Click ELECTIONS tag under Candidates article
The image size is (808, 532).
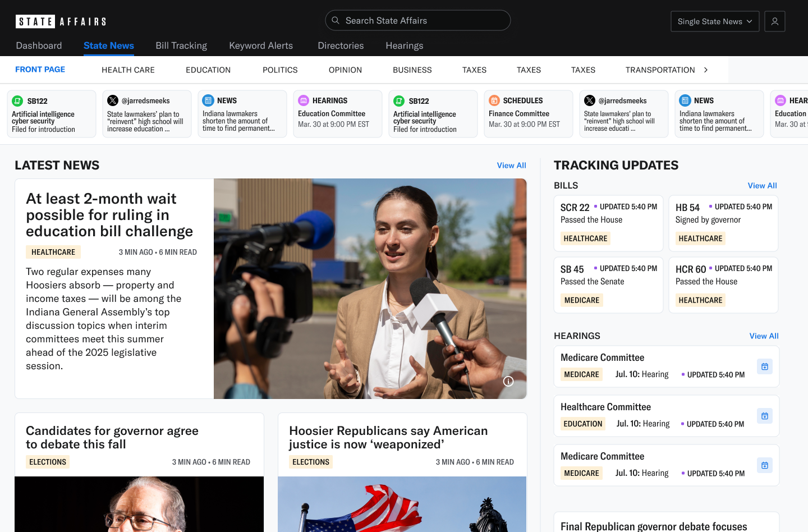[x=48, y=462]
